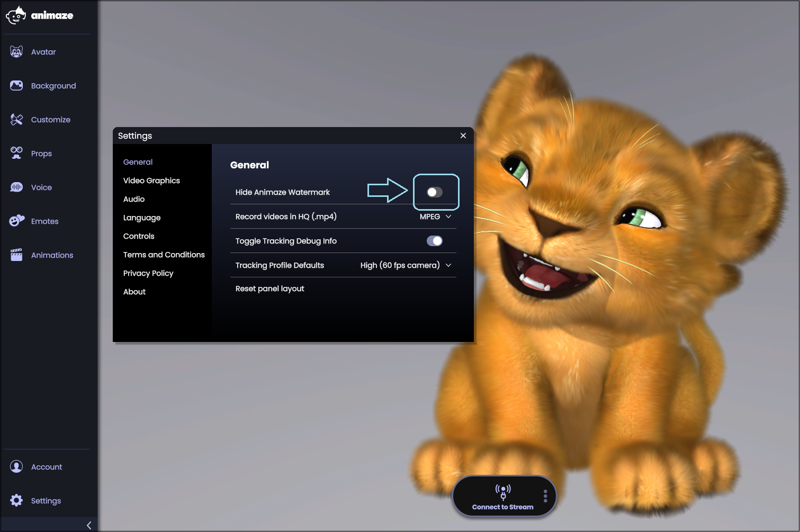
Task: Click the Customize scissors icon
Action: 16,119
